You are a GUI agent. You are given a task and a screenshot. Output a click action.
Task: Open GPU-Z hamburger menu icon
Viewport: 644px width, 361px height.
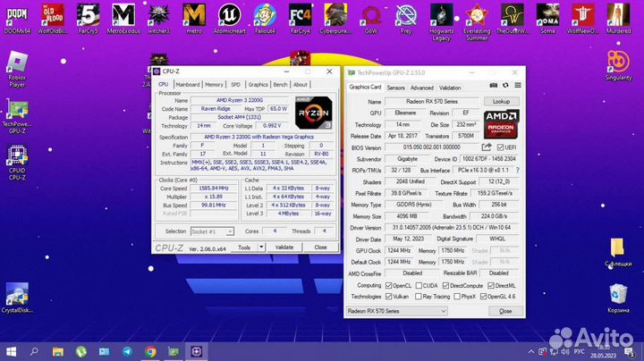[518, 85]
